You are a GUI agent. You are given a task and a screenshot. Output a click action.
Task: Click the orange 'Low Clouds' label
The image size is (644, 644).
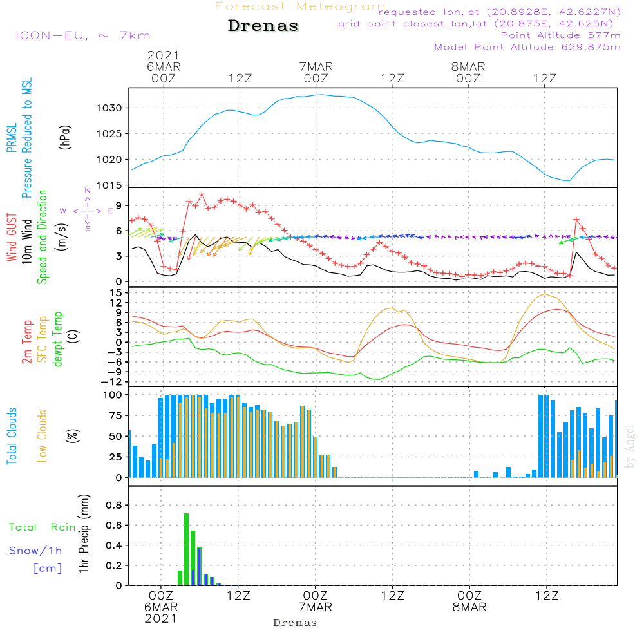click(x=42, y=436)
